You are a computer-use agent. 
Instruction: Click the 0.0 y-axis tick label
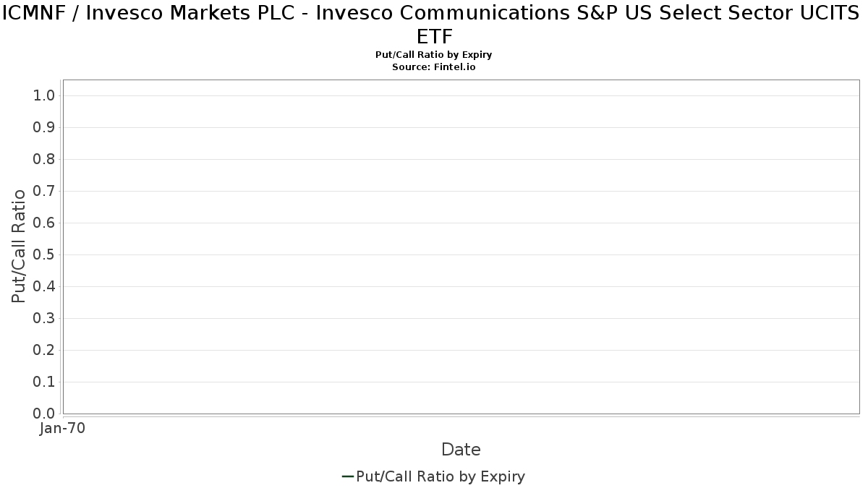[44, 414]
